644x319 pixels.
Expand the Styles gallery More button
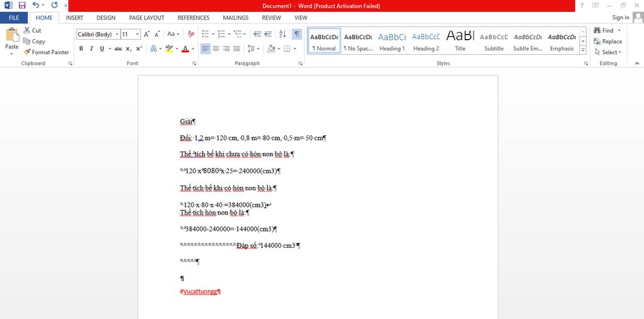pyautogui.click(x=583, y=50)
